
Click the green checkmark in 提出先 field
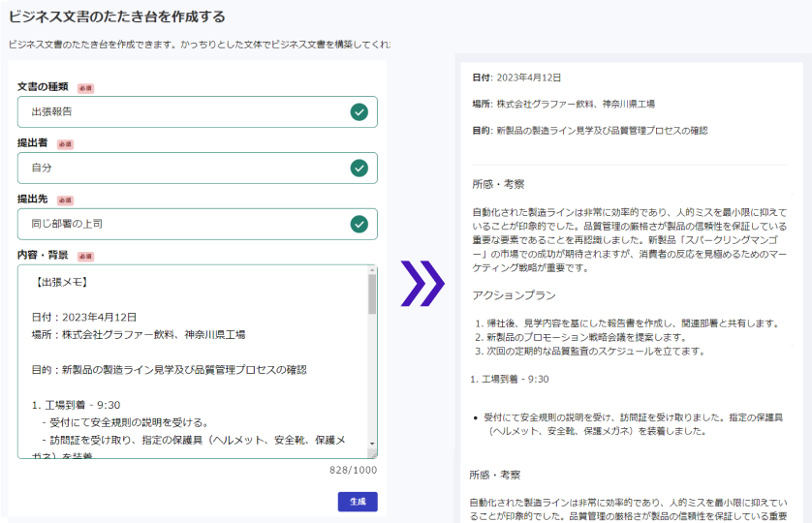tap(359, 225)
